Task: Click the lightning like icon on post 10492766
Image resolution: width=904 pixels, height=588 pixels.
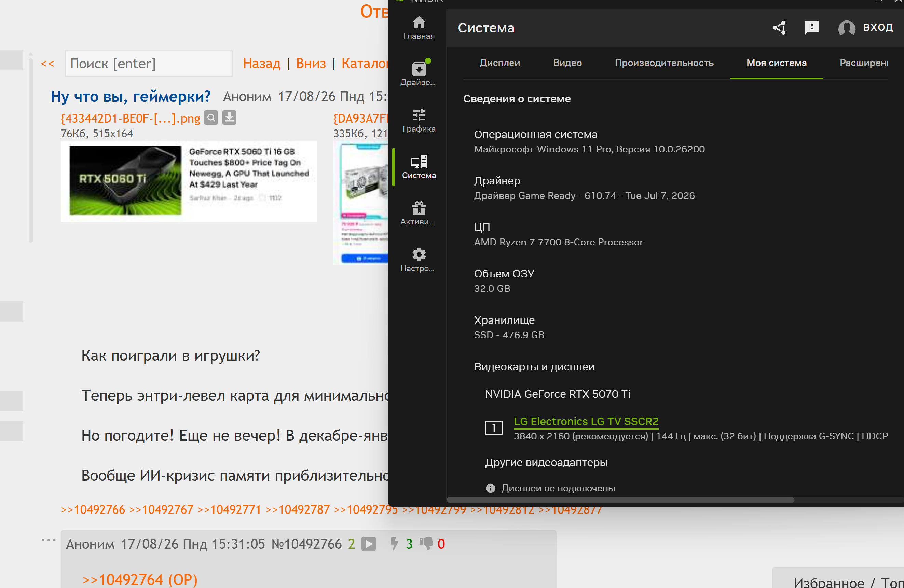Action: pyautogui.click(x=394, y=544)
